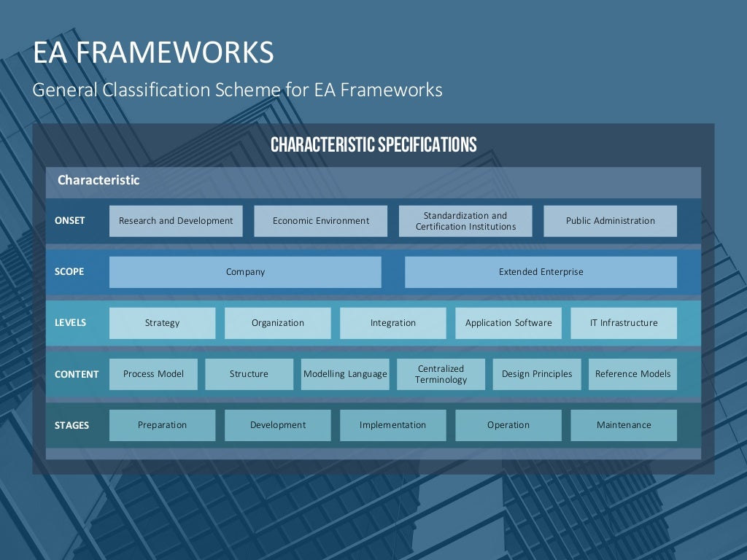Select the Strategy level box
Screen dimensions: 747x560
tap(162, 323)
